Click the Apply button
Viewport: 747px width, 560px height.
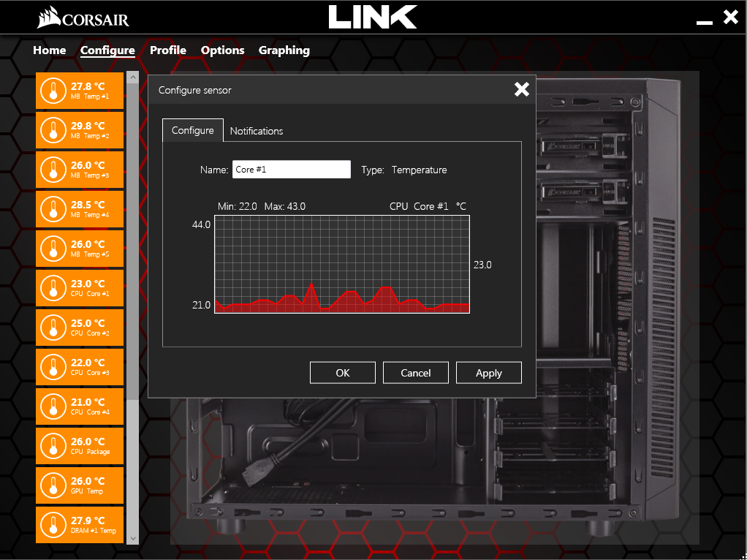489,373
